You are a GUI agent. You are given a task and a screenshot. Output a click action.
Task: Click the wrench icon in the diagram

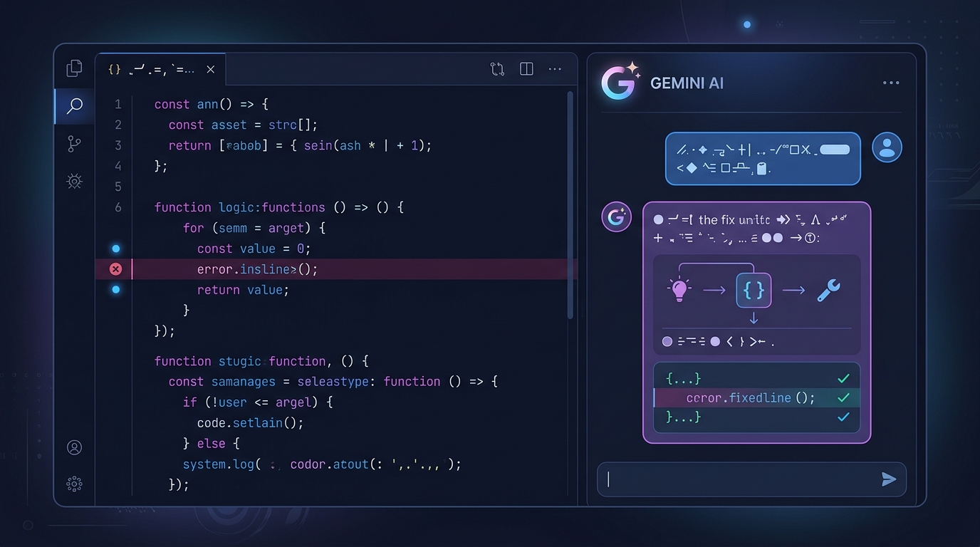828,290
